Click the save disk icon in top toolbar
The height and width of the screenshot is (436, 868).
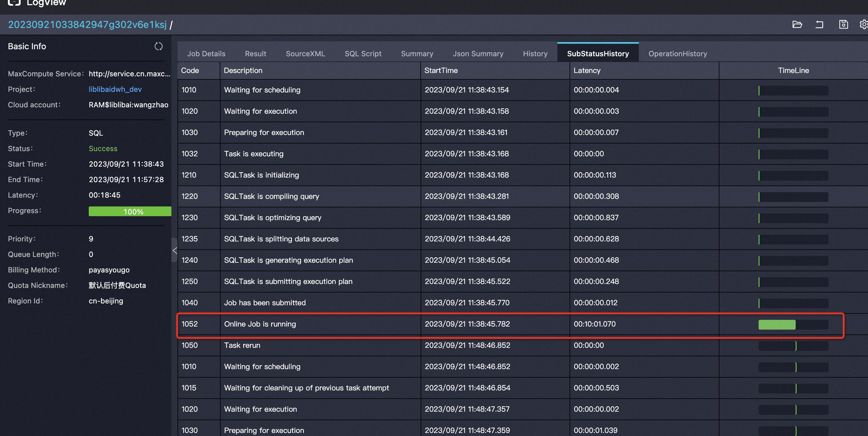843,24
